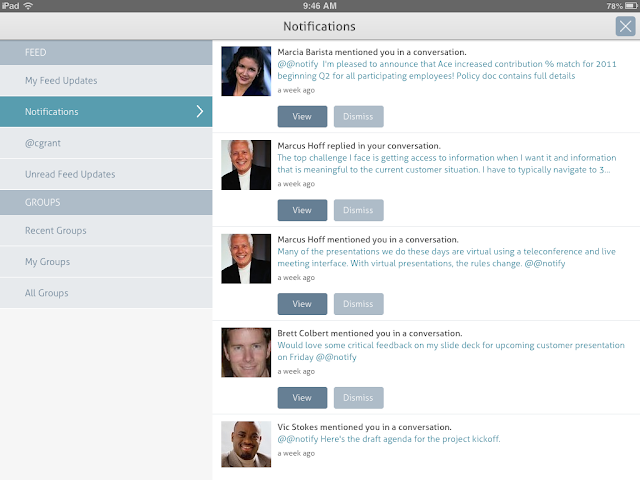Dismiss Marcia Barista's notification
This screenshot has width=640, height=480.
pos(358,117)
